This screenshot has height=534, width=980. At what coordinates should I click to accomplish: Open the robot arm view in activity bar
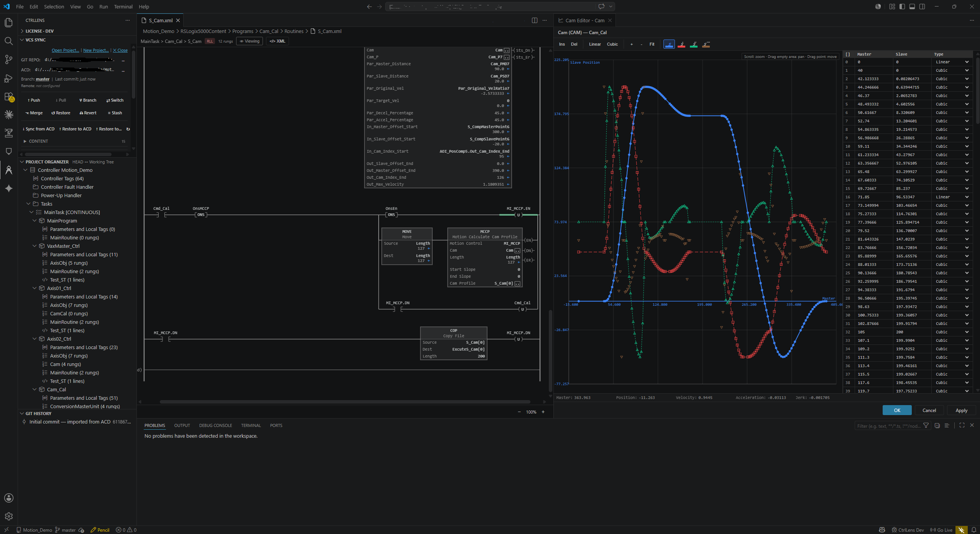(8, 133)
